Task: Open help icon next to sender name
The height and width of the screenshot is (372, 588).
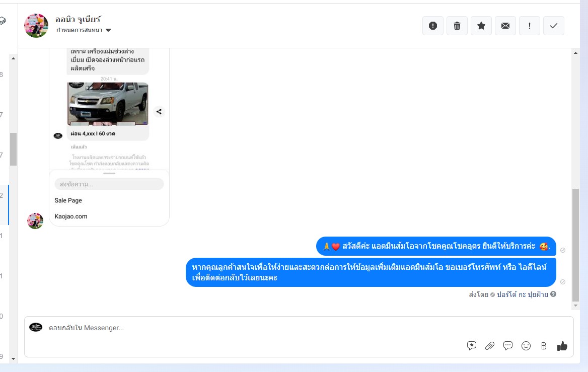Action: pyautogui.click(x=553, y=294)
